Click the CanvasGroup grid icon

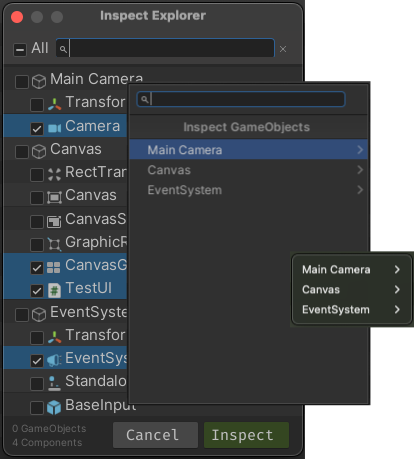pyautogui.click(x=54, y=267)
